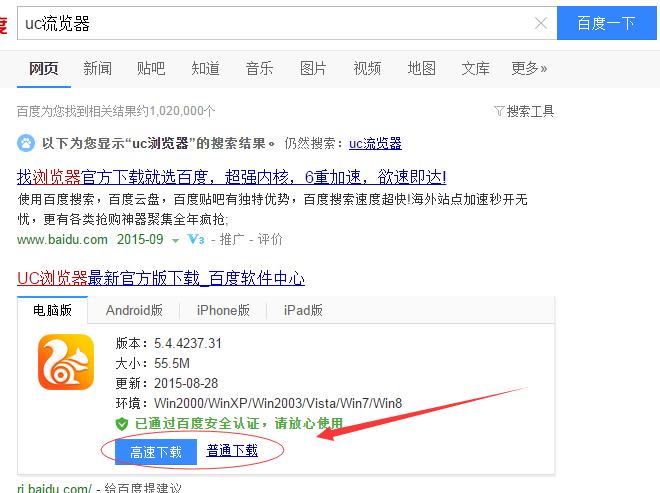Screen dimensions: 660x493
Task: Click the green security shield icon
Action: pos(122,424)
